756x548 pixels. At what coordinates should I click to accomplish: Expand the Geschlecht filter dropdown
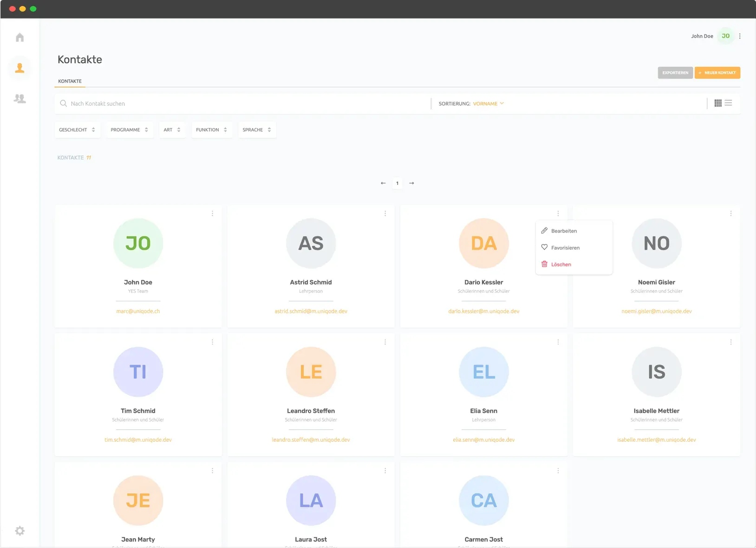pos(77,130)
